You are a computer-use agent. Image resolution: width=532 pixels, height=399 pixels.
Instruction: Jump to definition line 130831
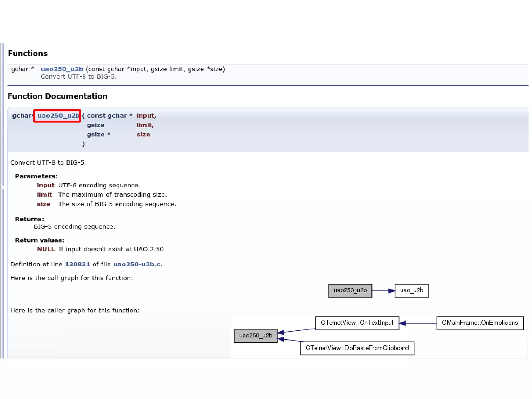(77, 264)
